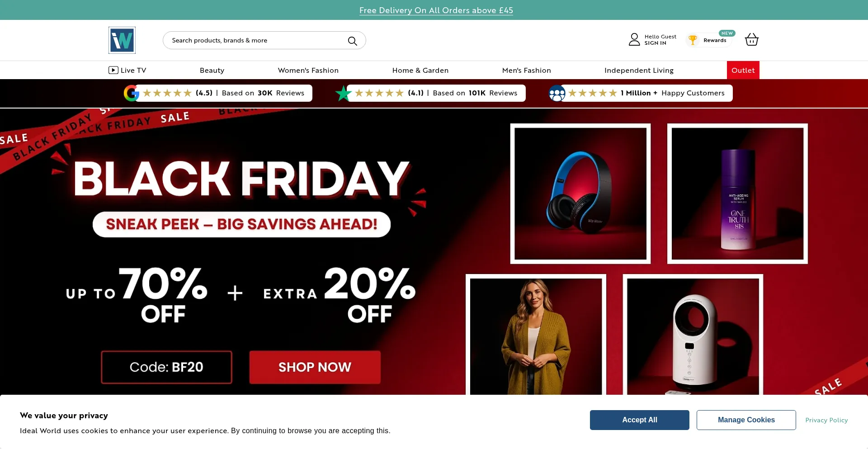The image size is (868, 449).
Task: Click the search magnifier icon
Action: pyautogui.click(x=353, y=41)
